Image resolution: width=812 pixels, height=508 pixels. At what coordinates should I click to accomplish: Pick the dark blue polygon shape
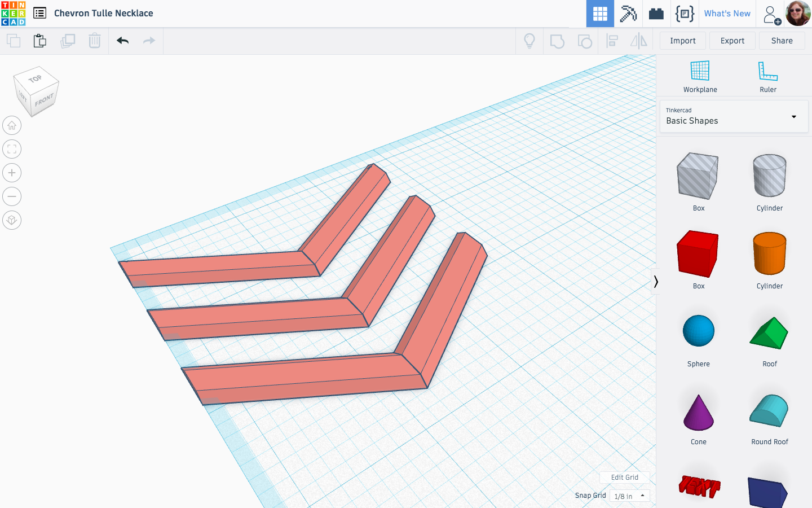click(767, 492)
